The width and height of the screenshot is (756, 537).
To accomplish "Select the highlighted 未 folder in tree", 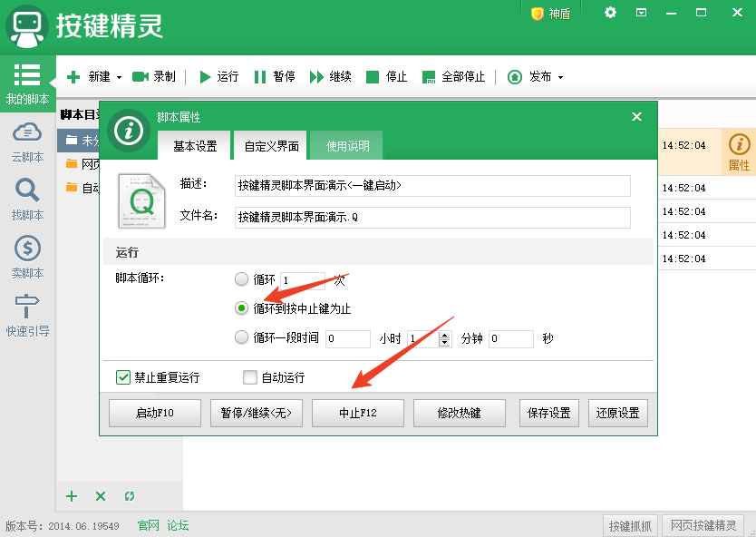I will [79, 141].
